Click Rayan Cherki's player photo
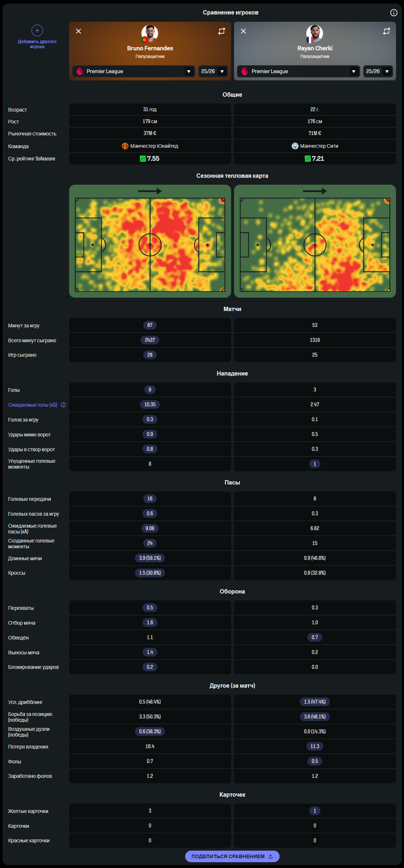The image size is (404, 868). point(315,34)
